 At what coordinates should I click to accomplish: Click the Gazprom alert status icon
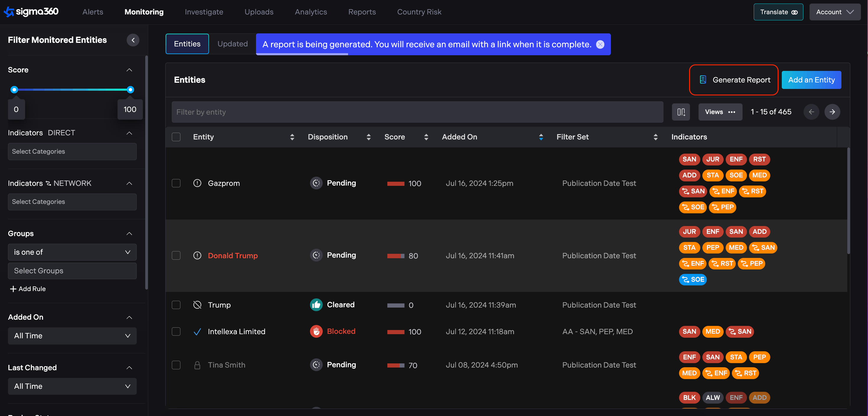(x=197, y=183)
